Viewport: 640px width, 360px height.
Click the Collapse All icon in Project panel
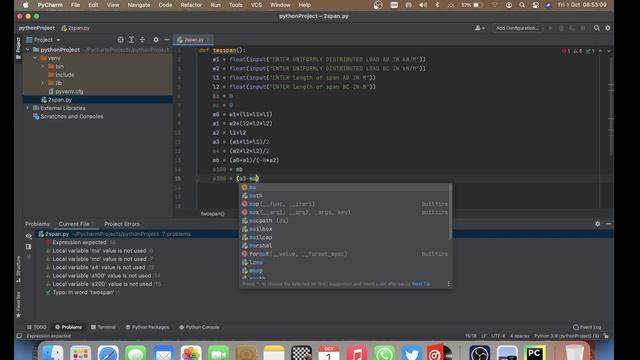coord(142,40)
